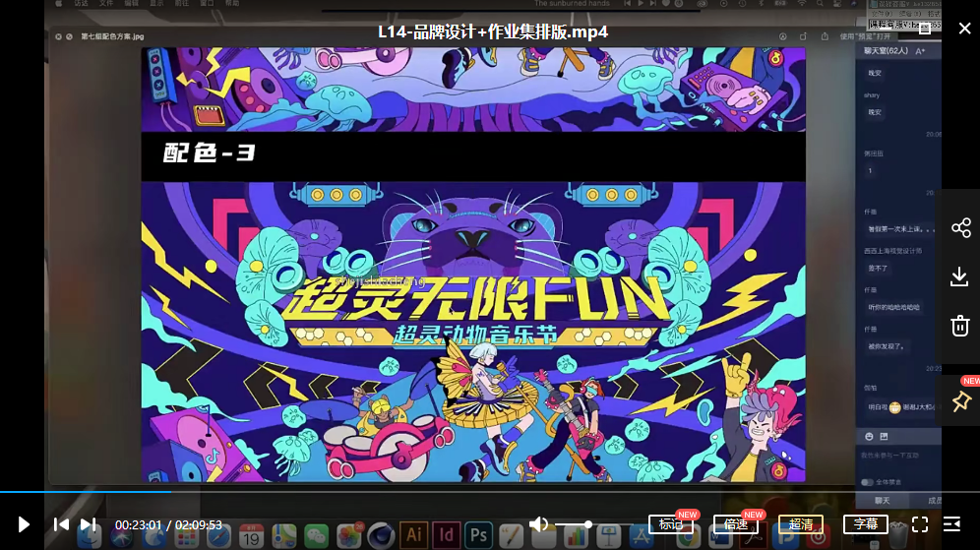Adjust the volume slider knob
Screen dimensions: 980x550
(x=588, y=524)
